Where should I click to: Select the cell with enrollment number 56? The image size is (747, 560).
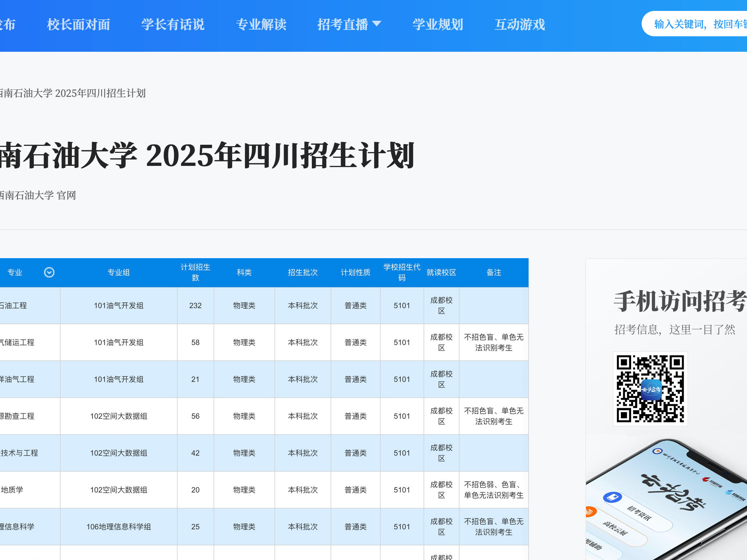[x=196, y=416]
